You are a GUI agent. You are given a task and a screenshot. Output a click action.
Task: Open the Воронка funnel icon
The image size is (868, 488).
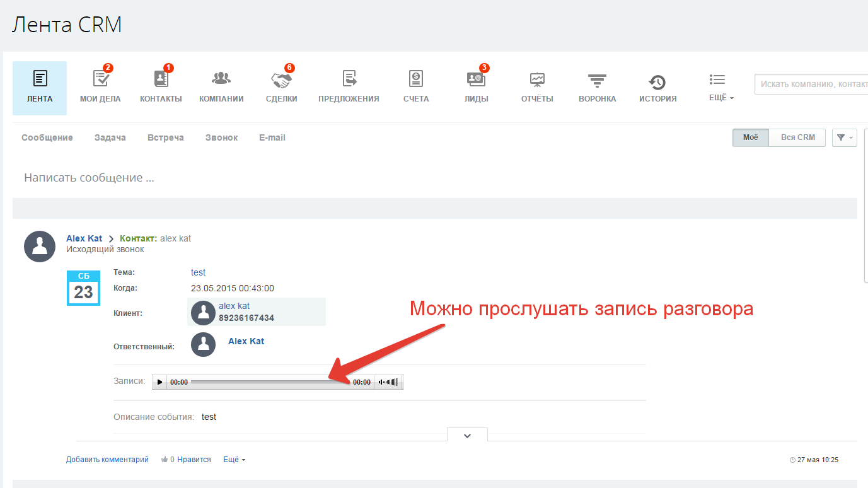[x=597, y=79]
